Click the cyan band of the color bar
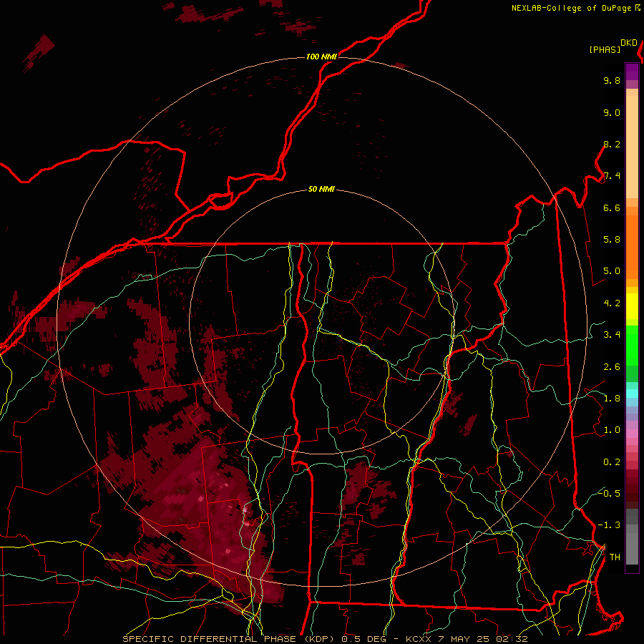This screenshot has width=644, height=644. pyautogui.click(x=632, y=394)
